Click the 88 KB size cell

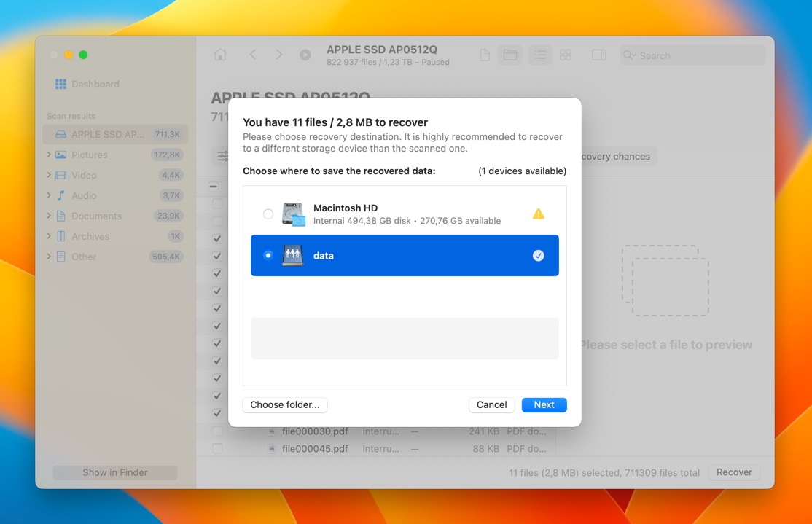click(485, 448)
